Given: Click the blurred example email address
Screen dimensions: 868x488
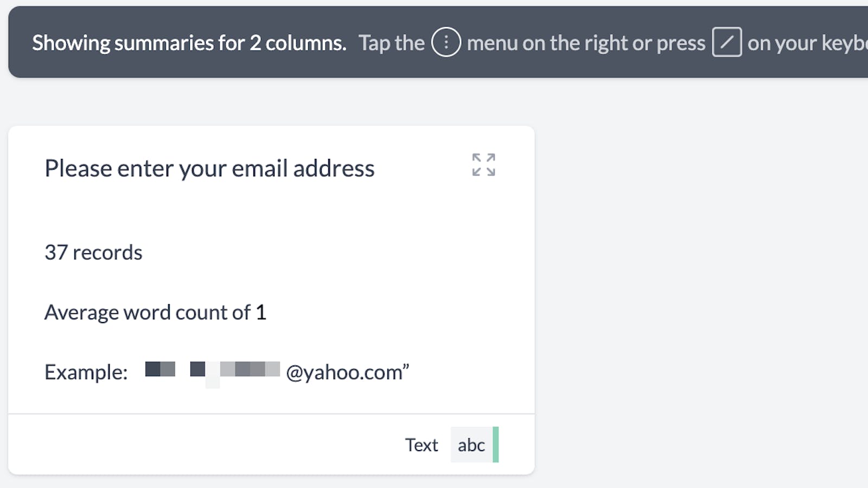Looking at the screenshot, I should 212,371.
